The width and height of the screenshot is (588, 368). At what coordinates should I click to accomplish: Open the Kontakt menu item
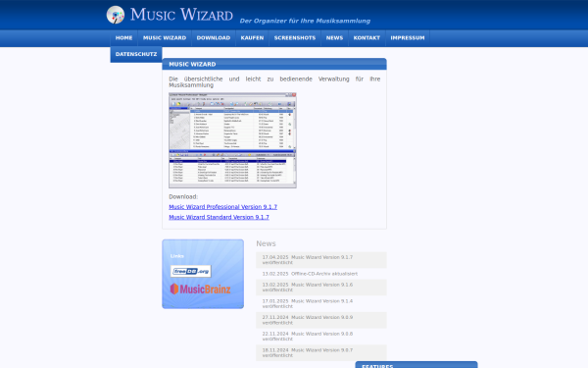367,38
